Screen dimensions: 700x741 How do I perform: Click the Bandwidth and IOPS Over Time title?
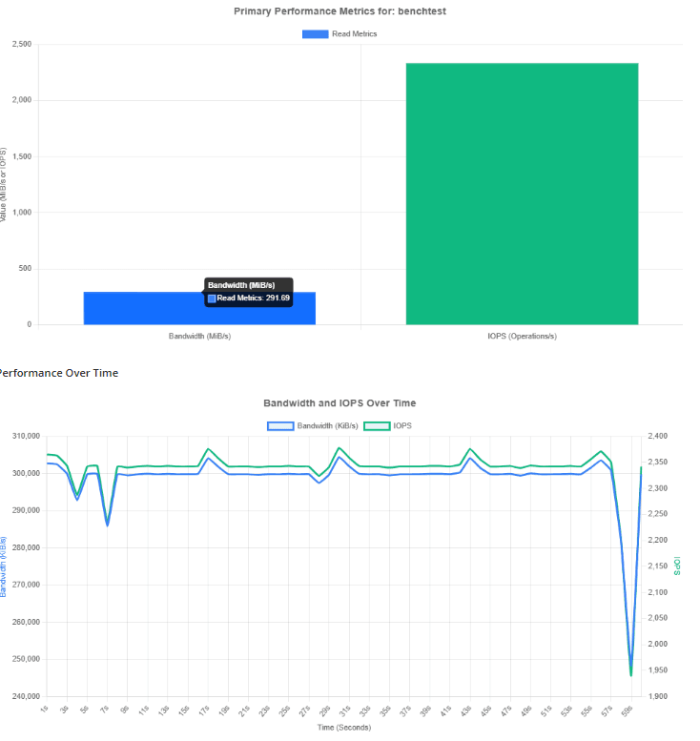340,403
